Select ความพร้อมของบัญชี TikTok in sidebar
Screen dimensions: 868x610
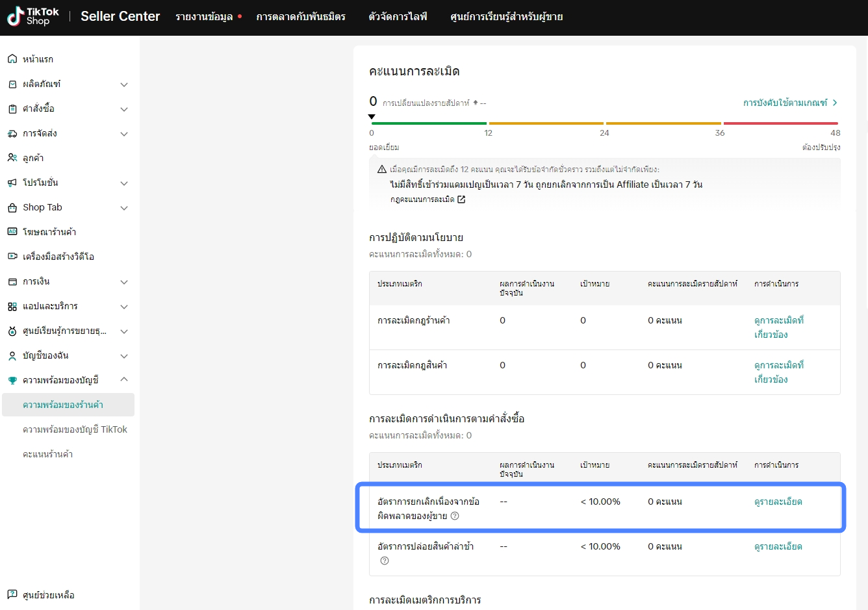click(75, 429)
